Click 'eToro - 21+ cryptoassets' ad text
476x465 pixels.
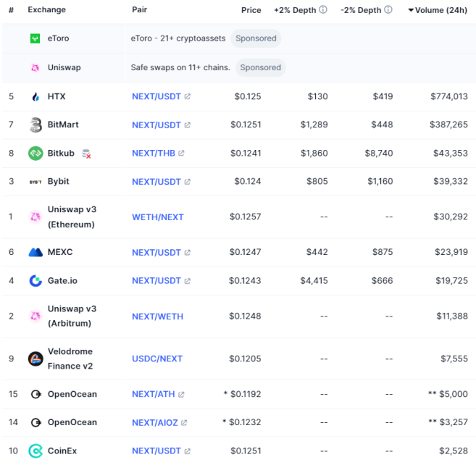(178, 38)
